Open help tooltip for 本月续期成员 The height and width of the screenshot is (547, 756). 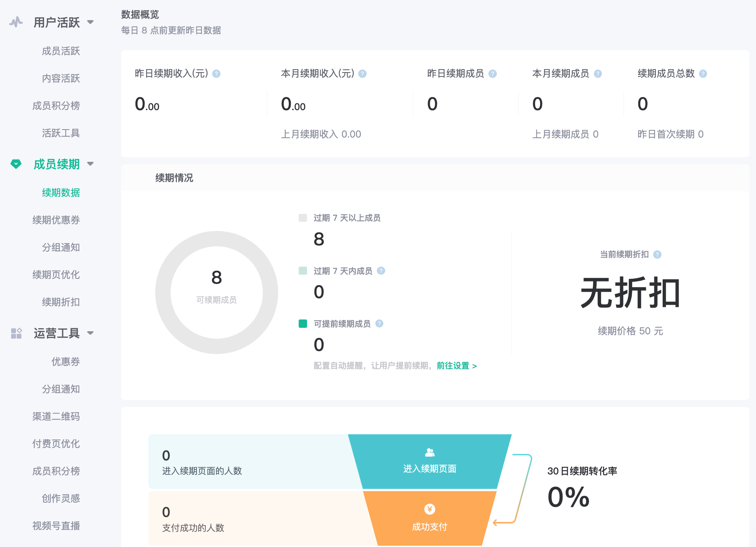tap(598, 74)
